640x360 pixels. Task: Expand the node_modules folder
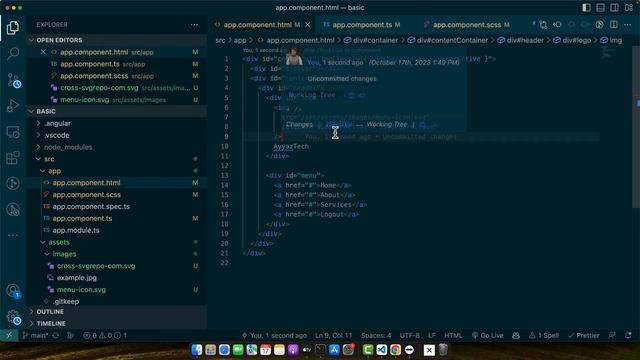point(116,147)
